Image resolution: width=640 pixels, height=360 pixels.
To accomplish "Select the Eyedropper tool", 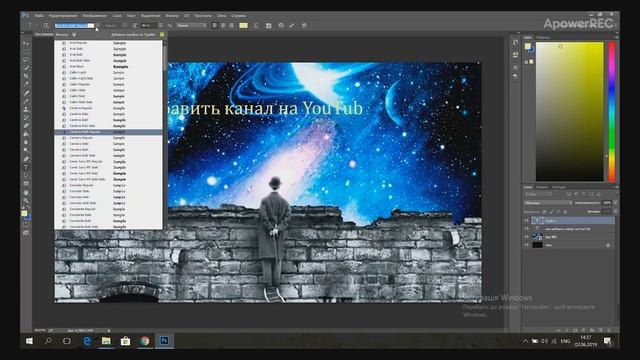I will (x=27, y=84).
